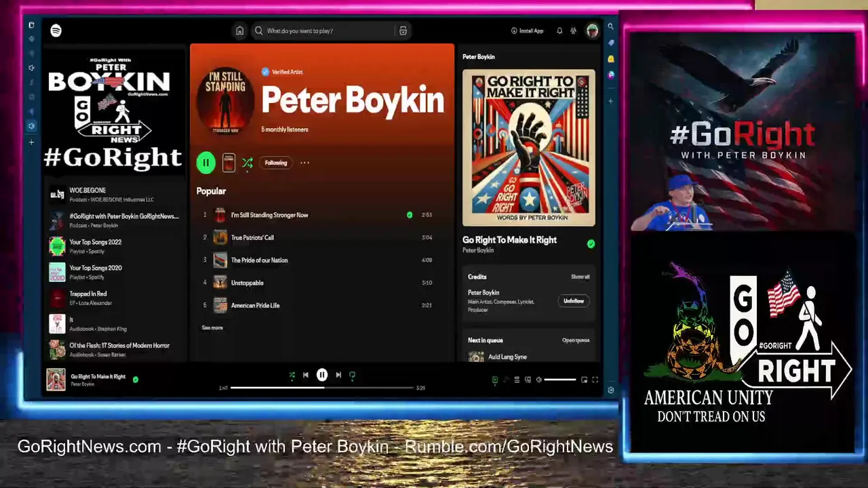Screen dimensions: 868x488
Task: Open the audiobook It by Stephen King
Action: pos(115,323)
